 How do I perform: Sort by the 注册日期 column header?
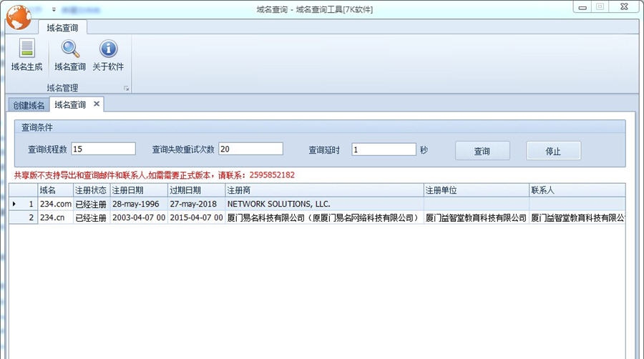point(140,190)
